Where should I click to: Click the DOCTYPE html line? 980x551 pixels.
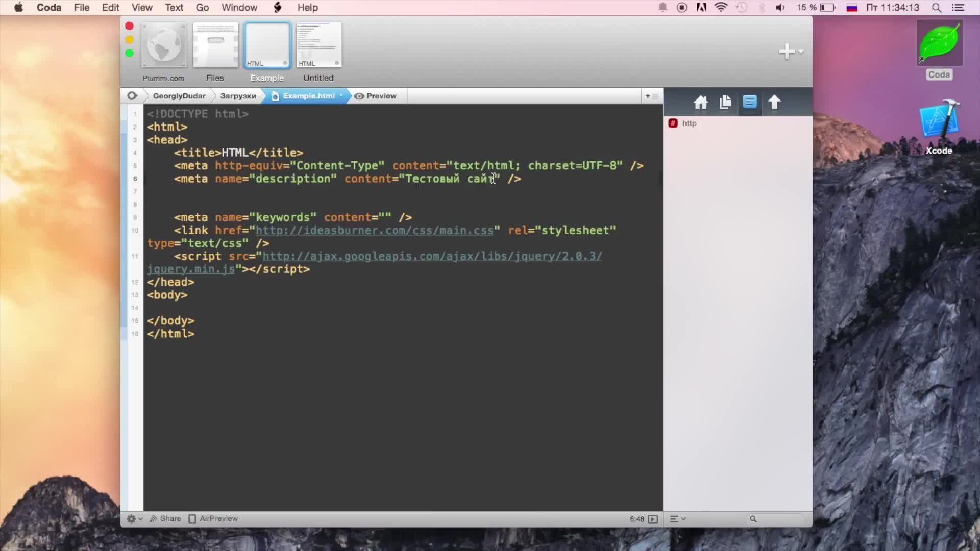pyautogui.click(x=198, y=114)
